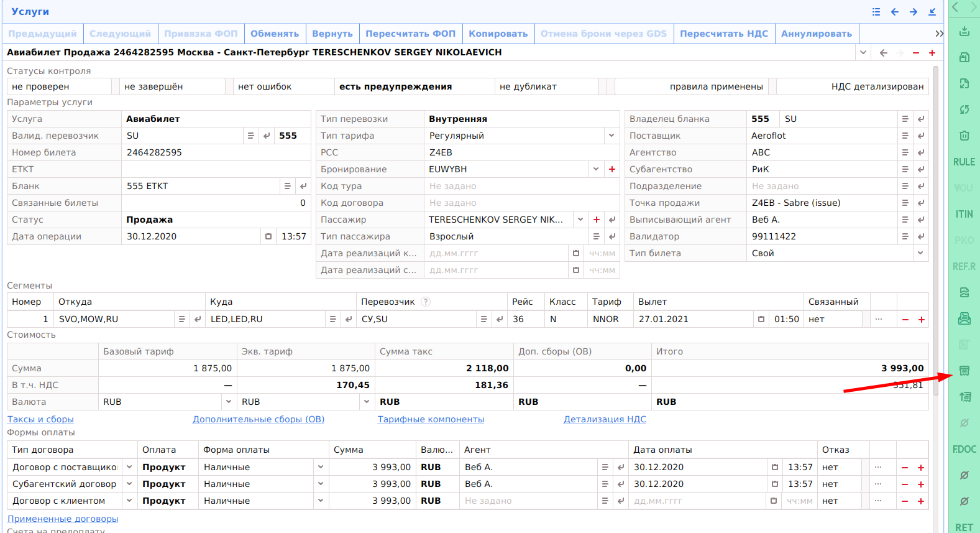Remove segment 1 with its red minus
980x533 pixels.
point(905,319)
